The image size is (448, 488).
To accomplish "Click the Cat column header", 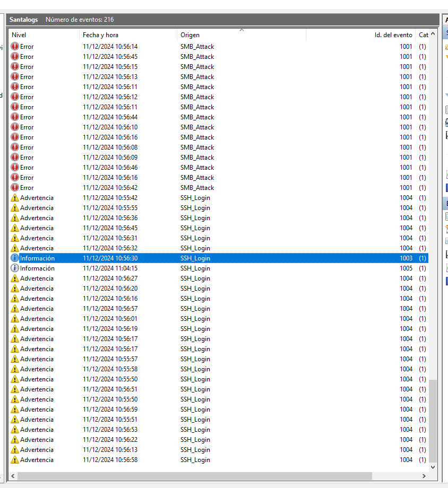I will click(423, 35).
